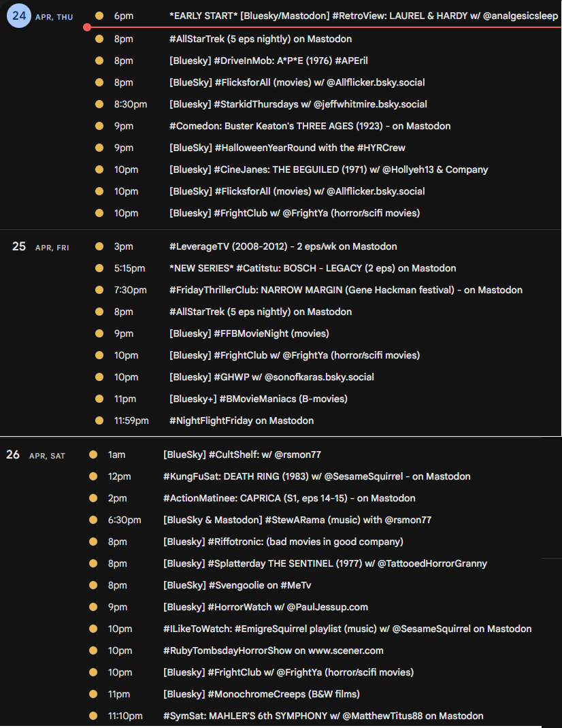Viewport: 562px width, 728px height.
Task: Open the #RetroView: LAUREL & HARDY event
Action: [364, 16]
